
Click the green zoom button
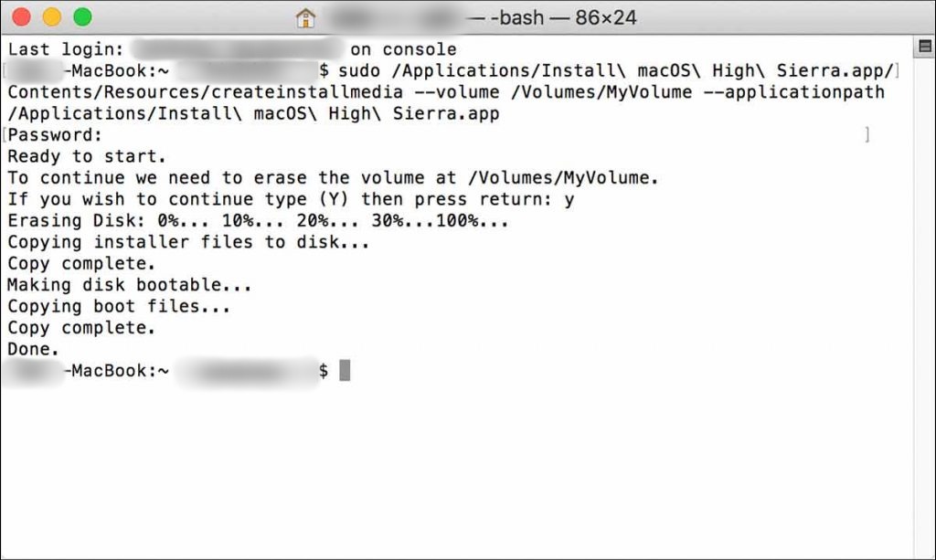click(80, 16)
